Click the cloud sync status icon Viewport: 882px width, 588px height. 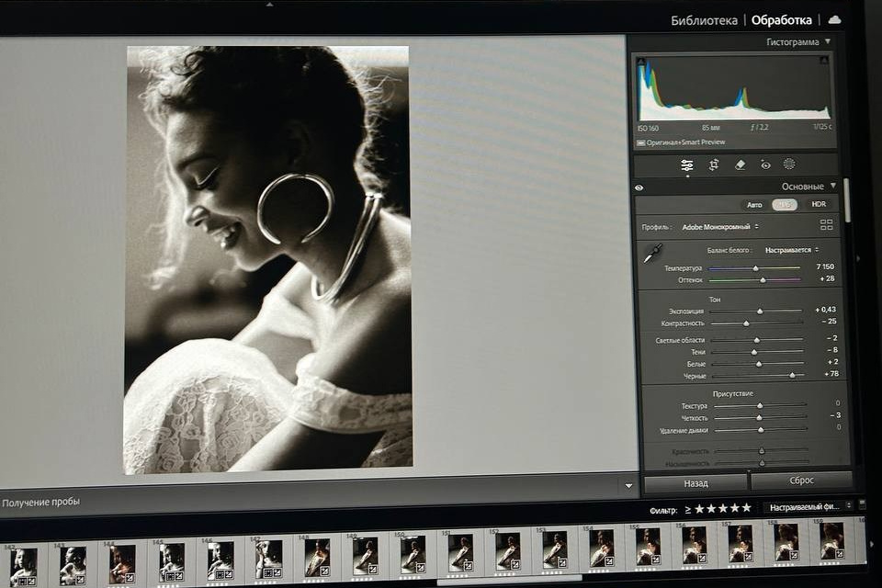coord(834,19)
